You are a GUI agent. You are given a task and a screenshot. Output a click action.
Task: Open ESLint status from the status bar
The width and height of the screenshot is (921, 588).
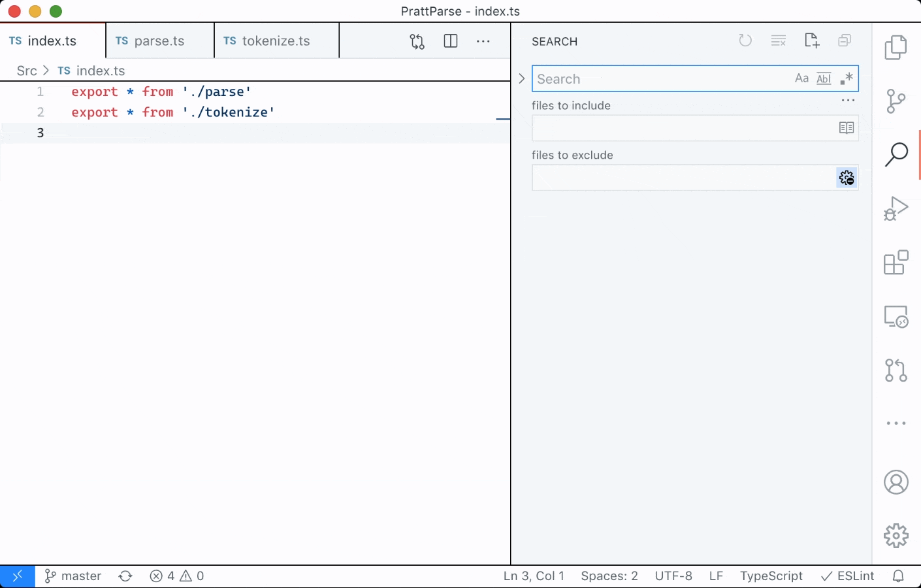coord(847,576)
